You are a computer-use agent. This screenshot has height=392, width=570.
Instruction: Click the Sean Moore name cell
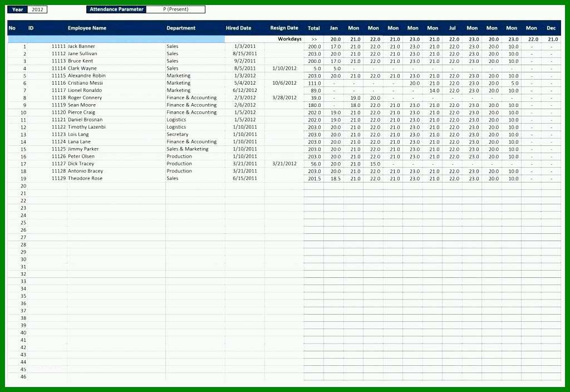click(x=82, y=105)
